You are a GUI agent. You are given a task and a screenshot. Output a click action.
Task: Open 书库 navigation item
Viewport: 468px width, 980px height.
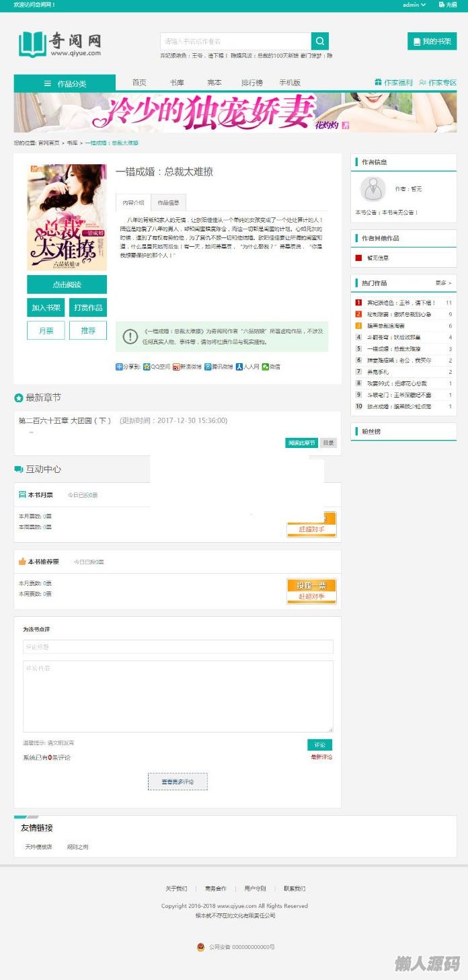[177, 83]
